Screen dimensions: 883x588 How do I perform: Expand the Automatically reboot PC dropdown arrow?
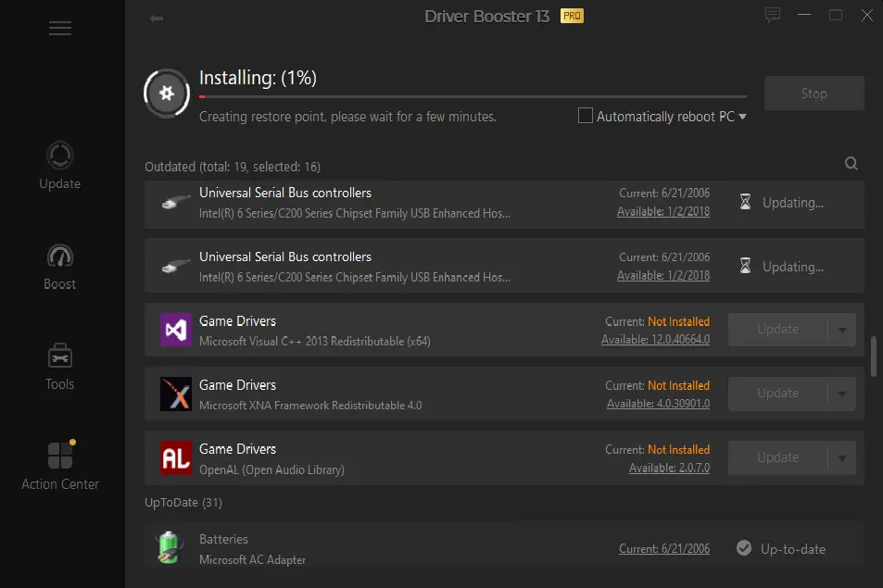point(743,117)
